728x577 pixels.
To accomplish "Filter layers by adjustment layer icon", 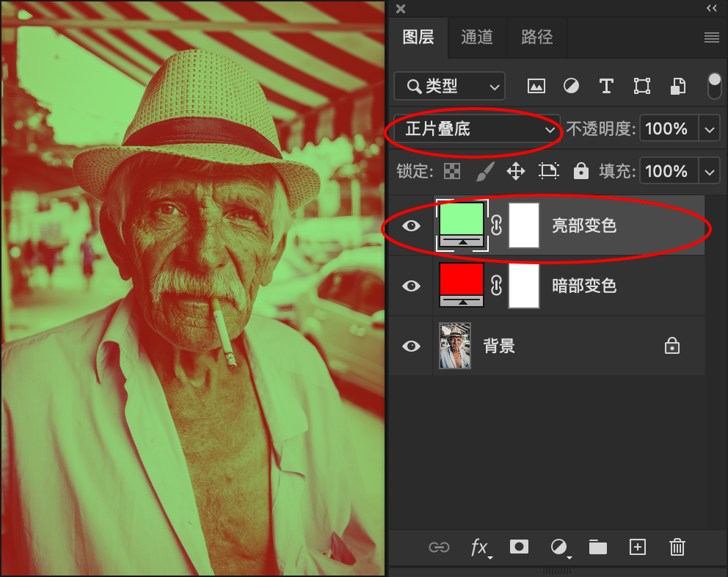I will [x=571, y=86].
